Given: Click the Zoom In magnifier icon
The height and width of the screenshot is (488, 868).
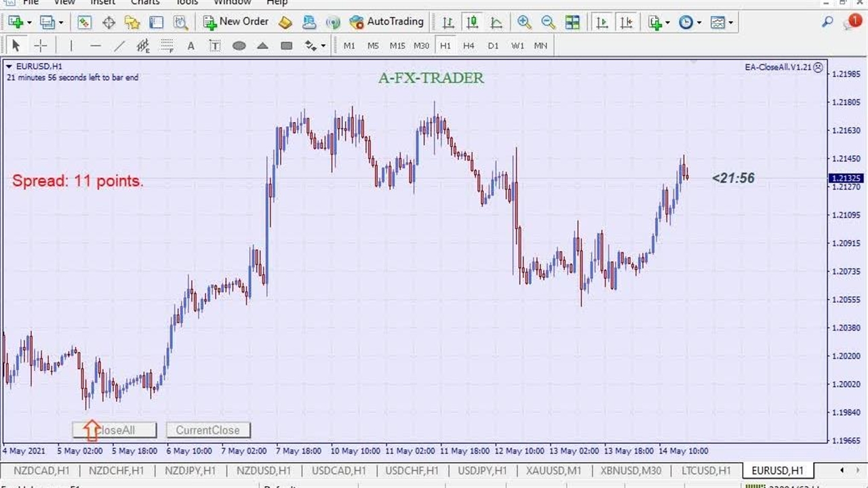Looking at the screenshot, I should tap(524, 22).
